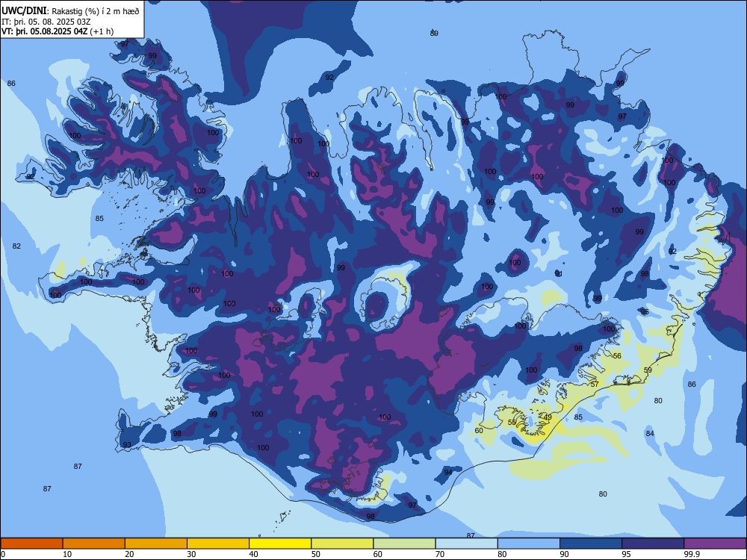Click the purple above-99.9 legend swatch
This screenshot has width=747, height=560.
[716, 544]
